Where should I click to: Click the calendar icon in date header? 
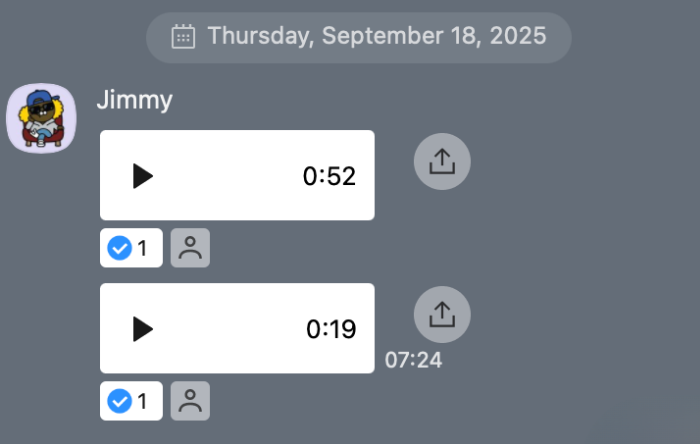point(183,37)
